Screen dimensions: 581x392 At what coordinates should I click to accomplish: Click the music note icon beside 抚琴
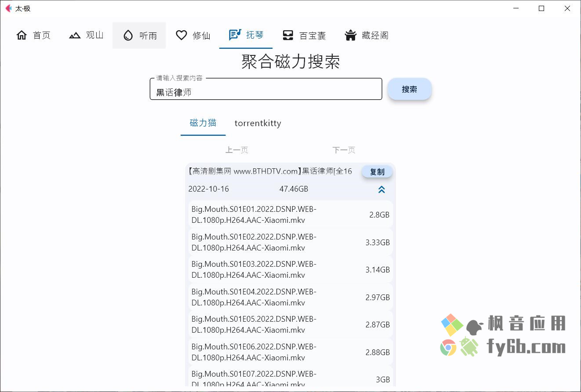(x=235, y=35)
